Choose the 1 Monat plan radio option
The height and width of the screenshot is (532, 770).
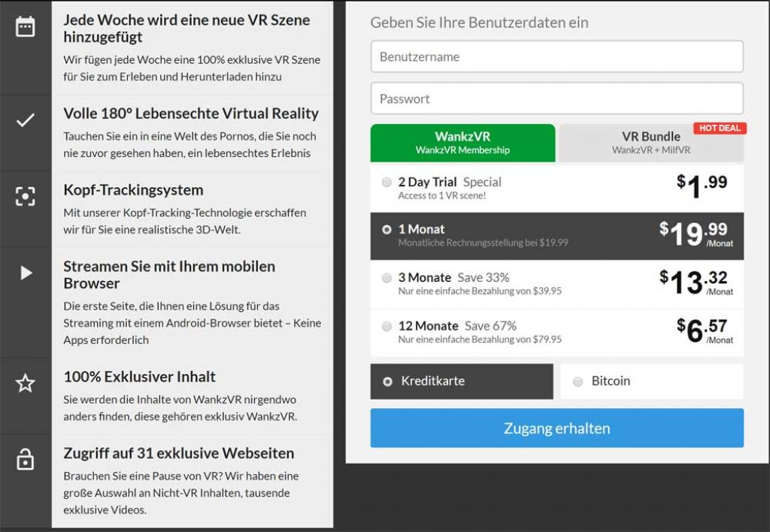coord(387,229)
